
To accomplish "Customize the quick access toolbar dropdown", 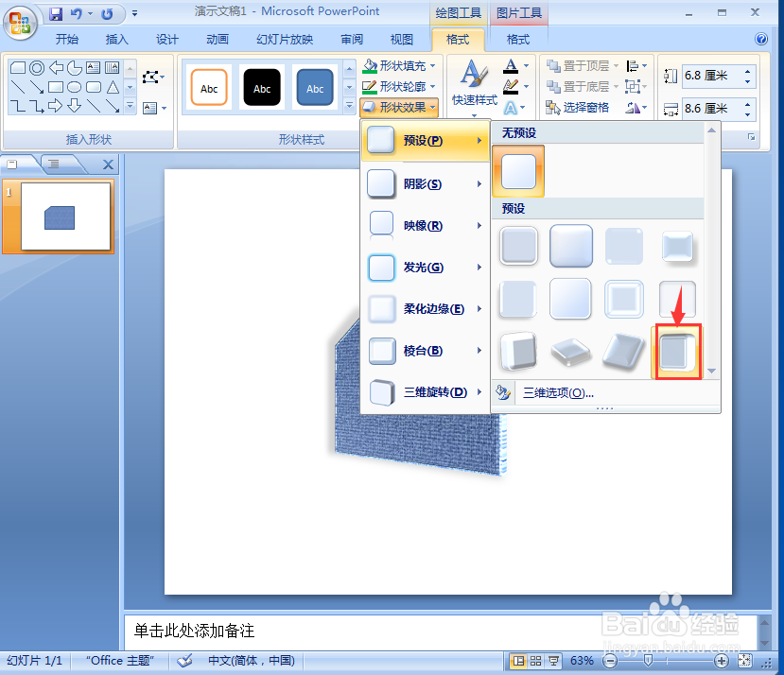I will pos(134,13).
